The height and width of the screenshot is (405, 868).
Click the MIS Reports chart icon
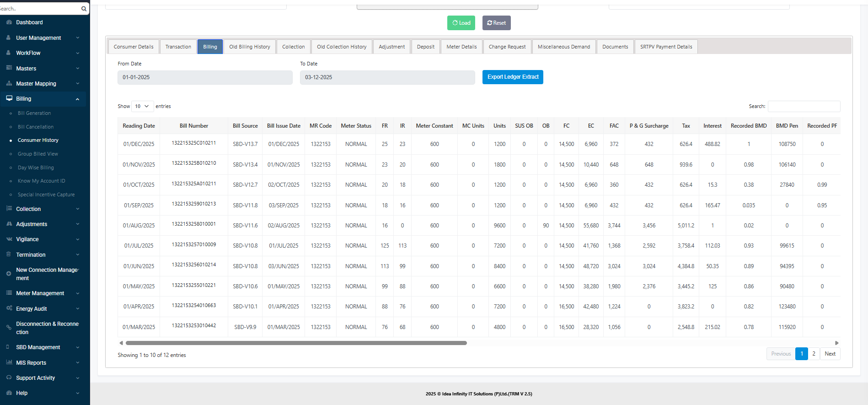[x=9, y=362]
